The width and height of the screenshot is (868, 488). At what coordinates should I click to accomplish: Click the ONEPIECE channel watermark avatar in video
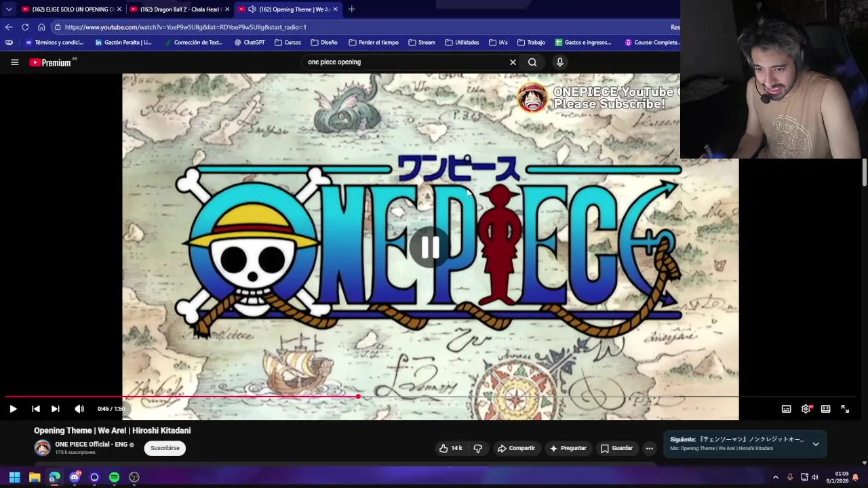tap(532, 98)
